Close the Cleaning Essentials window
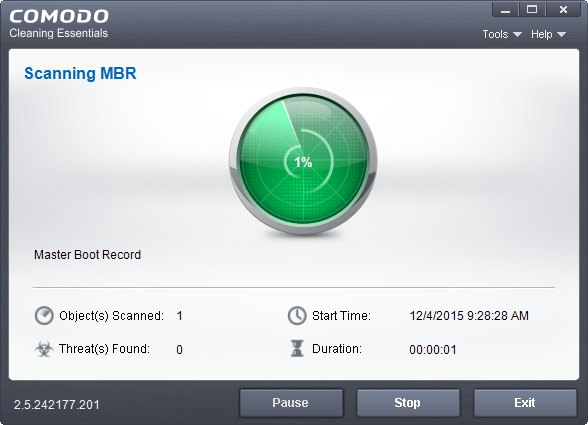Screen dimensions: 588x425 563,9
